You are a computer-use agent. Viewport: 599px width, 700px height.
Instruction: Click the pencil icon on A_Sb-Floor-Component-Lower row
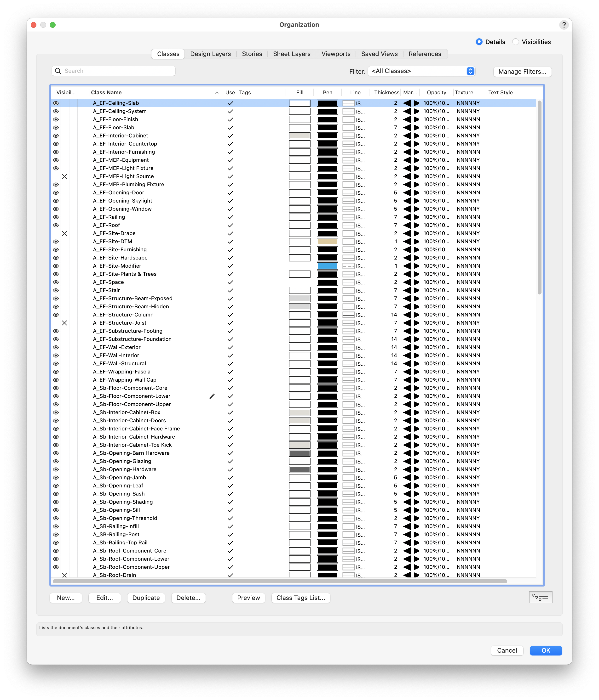(212, 396)
